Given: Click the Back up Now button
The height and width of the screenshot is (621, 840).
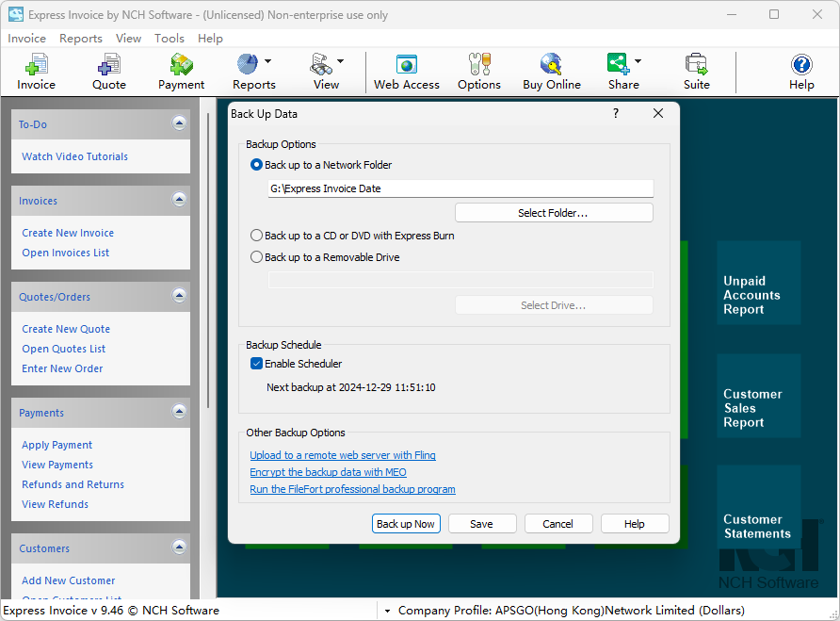Looking at the screenshot, I should pyautogui.click(x=406, y=524).
